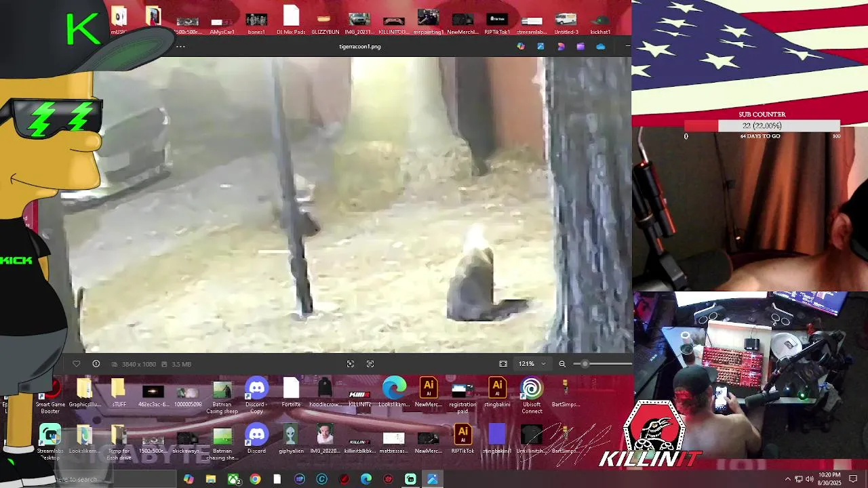Select the Smart Game Booster shortcut
Image resolution: width=868 pixels, height=488 pixels.
[50, 396]
